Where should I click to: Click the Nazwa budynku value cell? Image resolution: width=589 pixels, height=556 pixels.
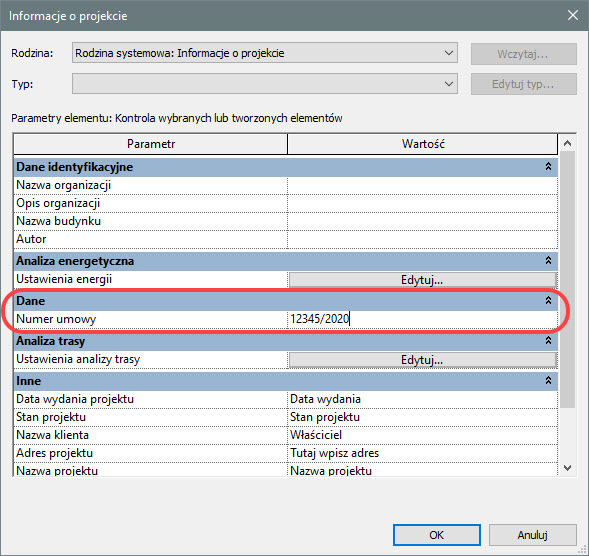point(422,221)
